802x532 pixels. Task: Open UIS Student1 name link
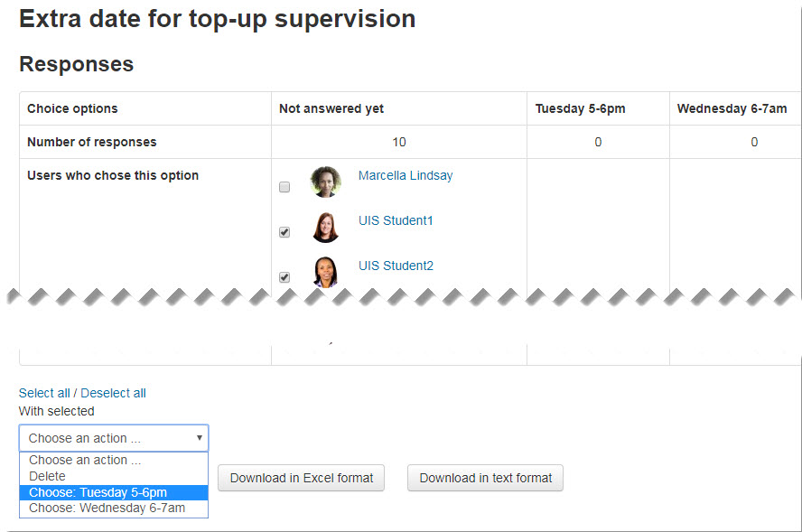pyautogui.click(x=396, y=220)
